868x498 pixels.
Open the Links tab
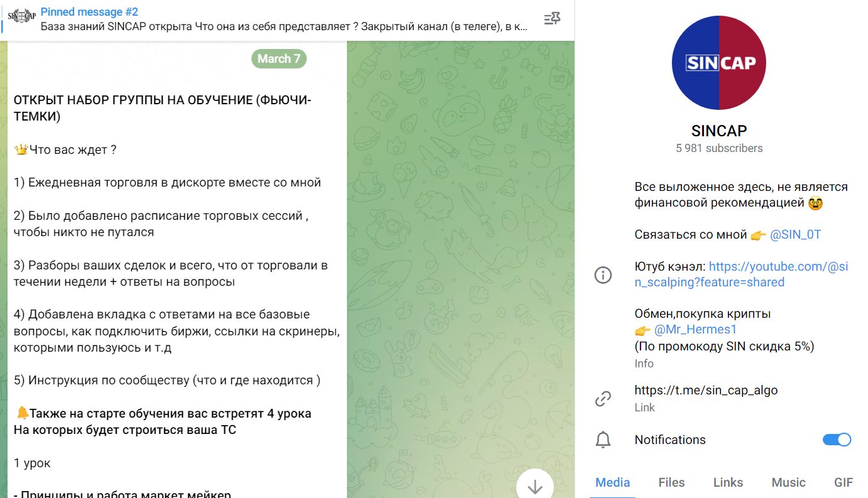[x=728, y=482]
